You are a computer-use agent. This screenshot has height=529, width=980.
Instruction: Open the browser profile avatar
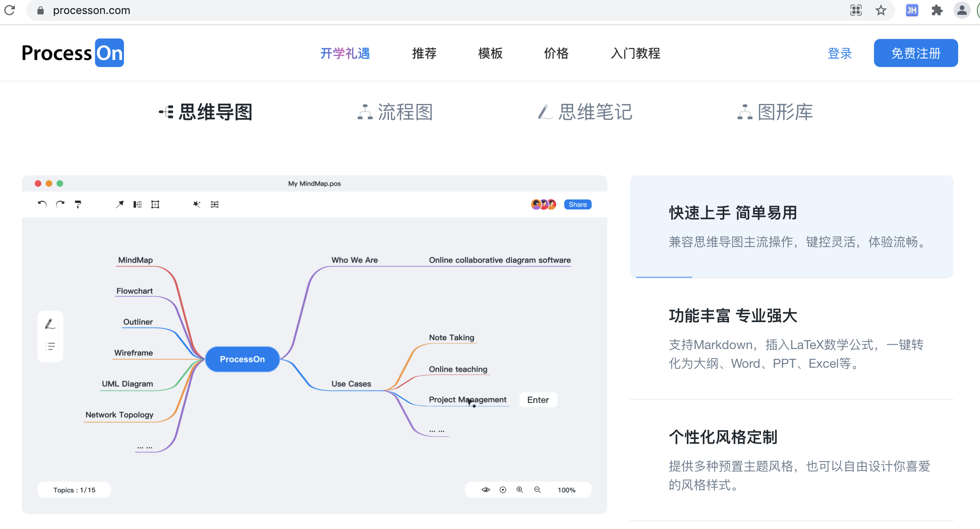click(x=962, y=10)
